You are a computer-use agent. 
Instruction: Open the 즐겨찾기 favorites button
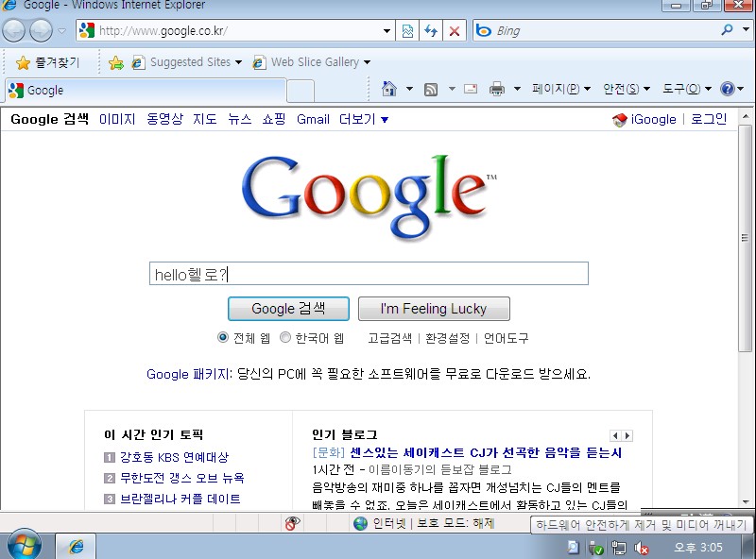point(48,62)
